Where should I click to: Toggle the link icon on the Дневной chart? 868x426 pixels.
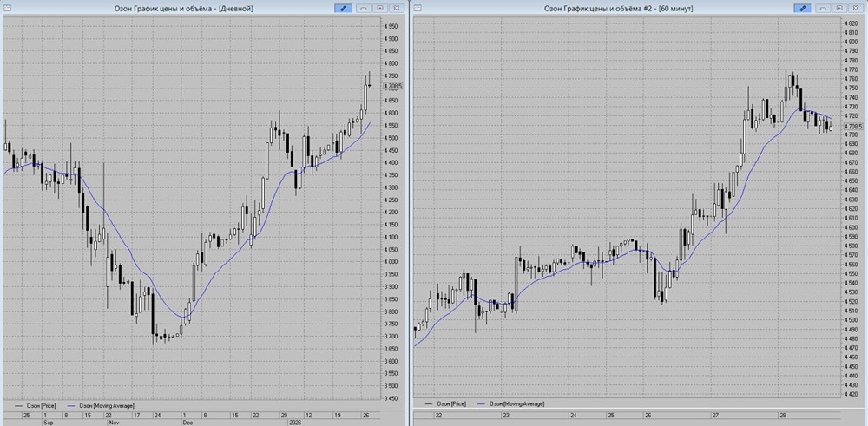coord(345,7)
